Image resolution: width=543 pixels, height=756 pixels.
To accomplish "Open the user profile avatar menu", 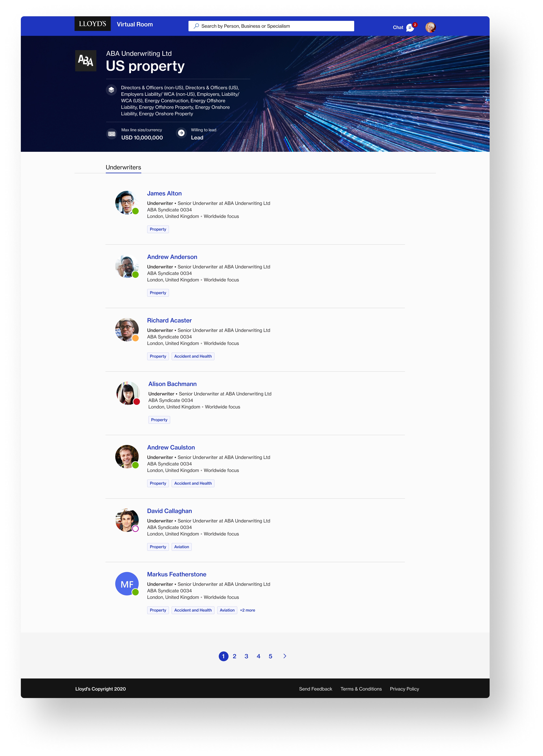I will tap(430, 27).
